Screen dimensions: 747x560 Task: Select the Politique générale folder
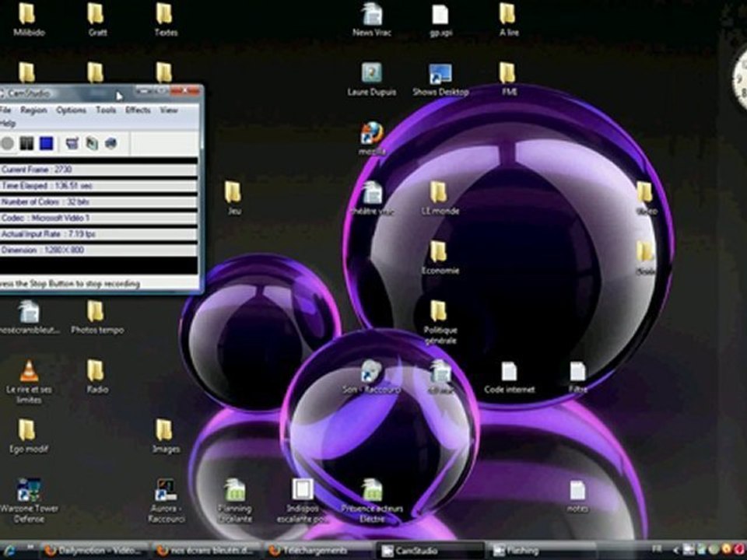(439, 312)
